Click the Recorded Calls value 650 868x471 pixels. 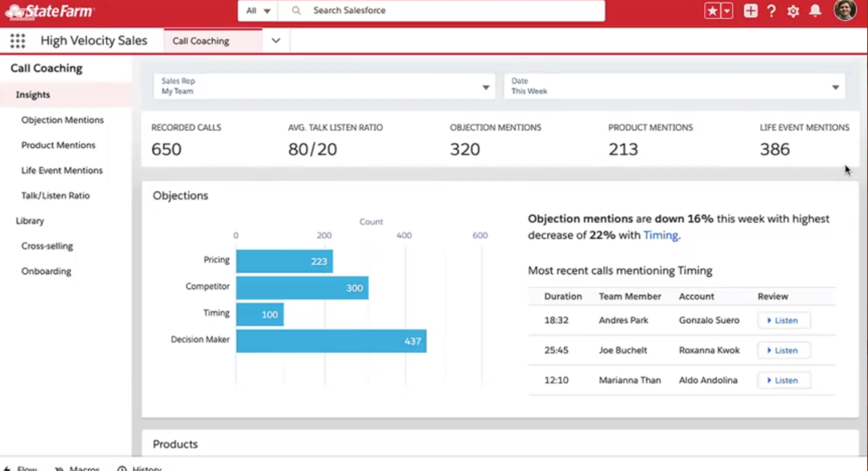pyautogui.click(x=166, y=149)
